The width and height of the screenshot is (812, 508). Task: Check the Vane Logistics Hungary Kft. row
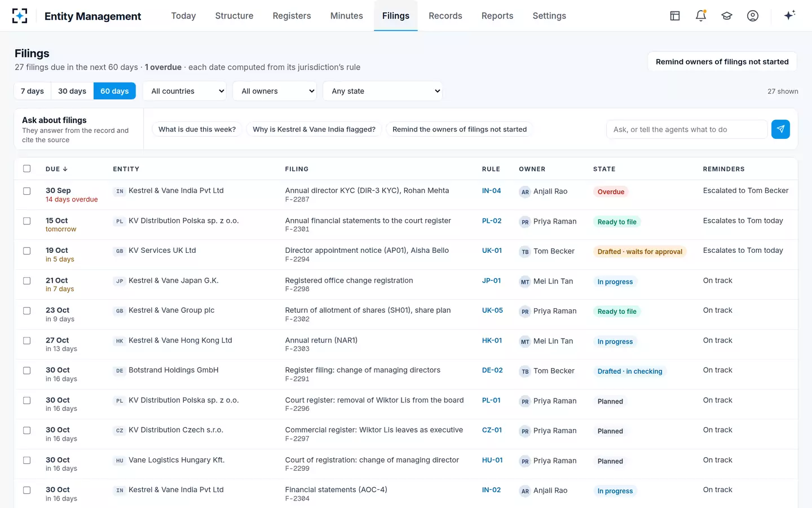tap(27, 460)
